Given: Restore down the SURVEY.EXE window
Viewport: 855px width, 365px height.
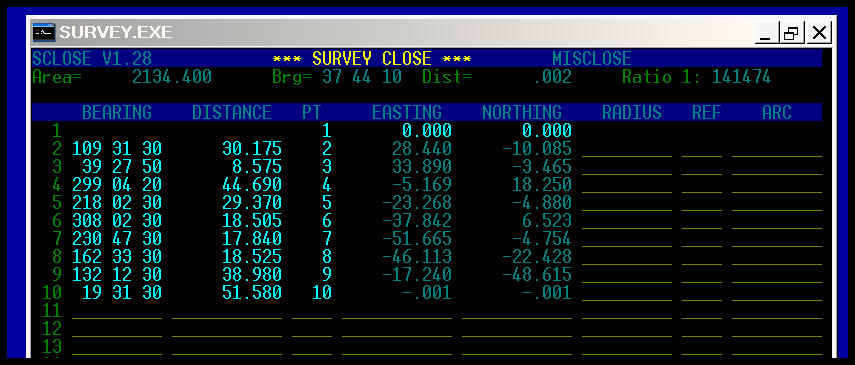Looking at the screenshot, I should (x=791, y=33).
